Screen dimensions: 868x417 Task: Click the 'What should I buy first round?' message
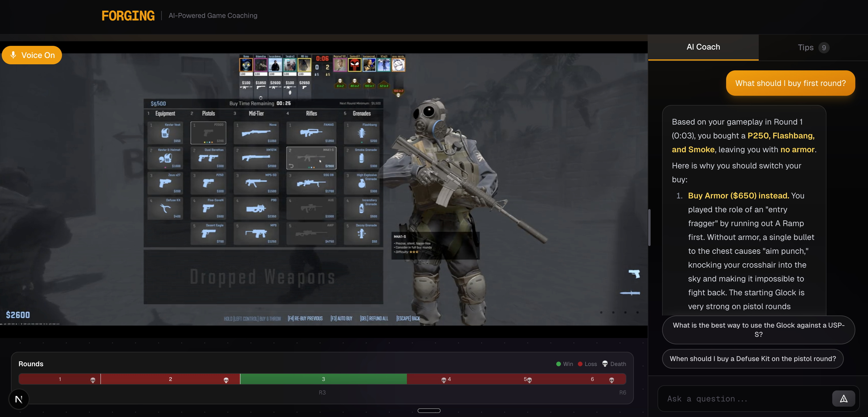point(790,83)
